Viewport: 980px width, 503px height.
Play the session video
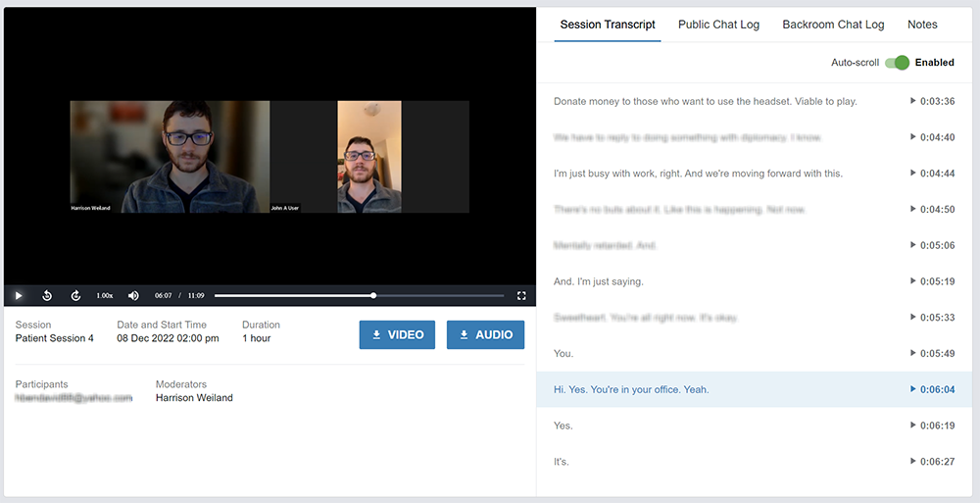(x=19, y=295)
